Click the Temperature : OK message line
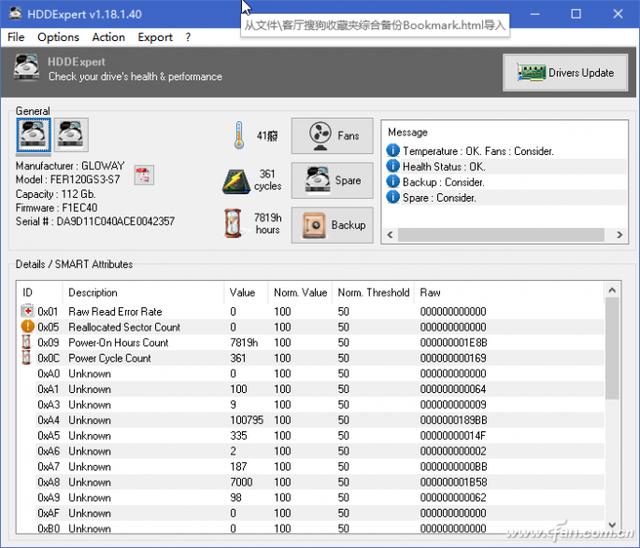The image size is (640, 548). click(x=478, y=151)
